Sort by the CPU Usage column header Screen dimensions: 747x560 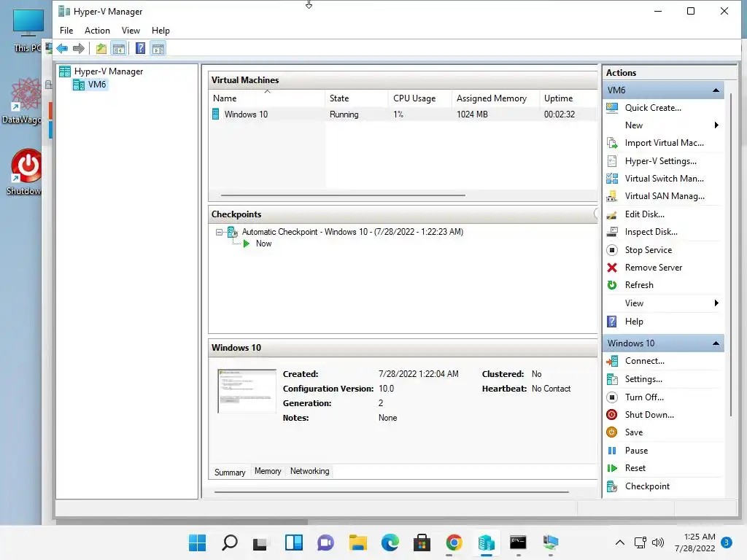419,98
